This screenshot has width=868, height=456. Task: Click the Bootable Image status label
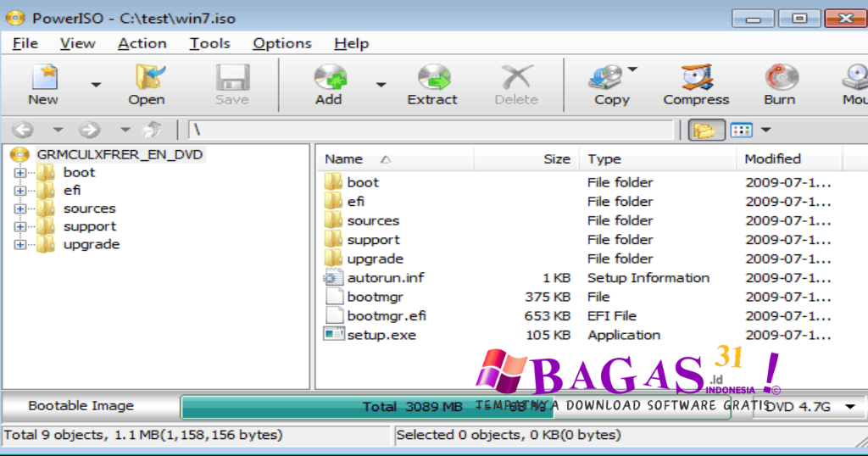click(x=81, y=406)
